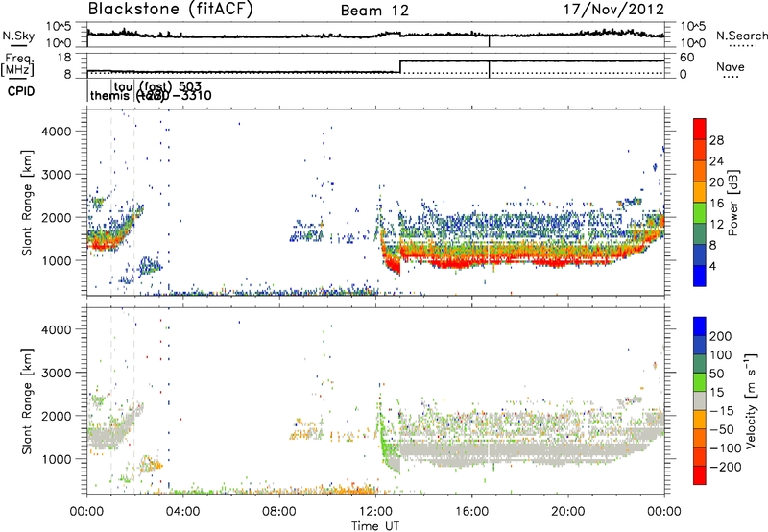Click the 'Freq. [MHz]' label

[17, 64]
